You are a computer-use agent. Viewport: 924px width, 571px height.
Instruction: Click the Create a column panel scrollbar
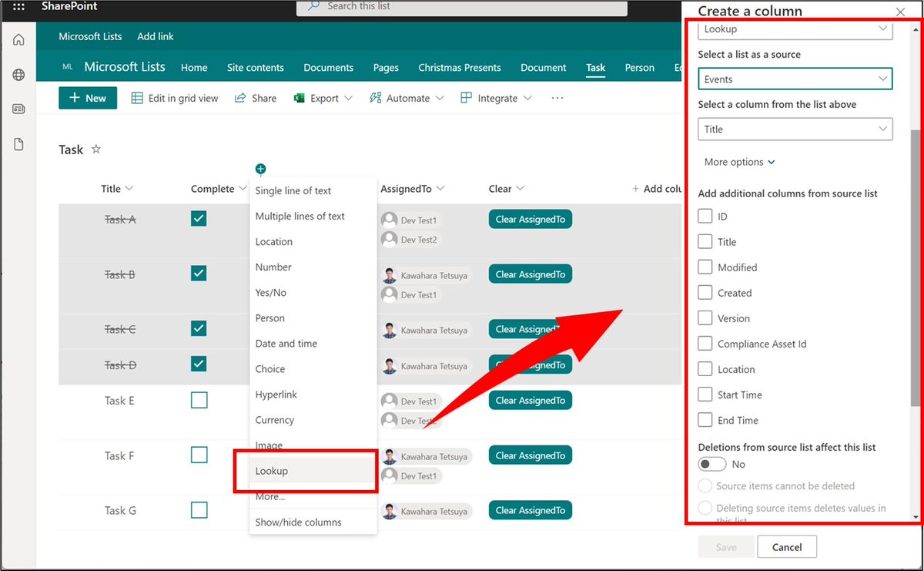[916, 268]
